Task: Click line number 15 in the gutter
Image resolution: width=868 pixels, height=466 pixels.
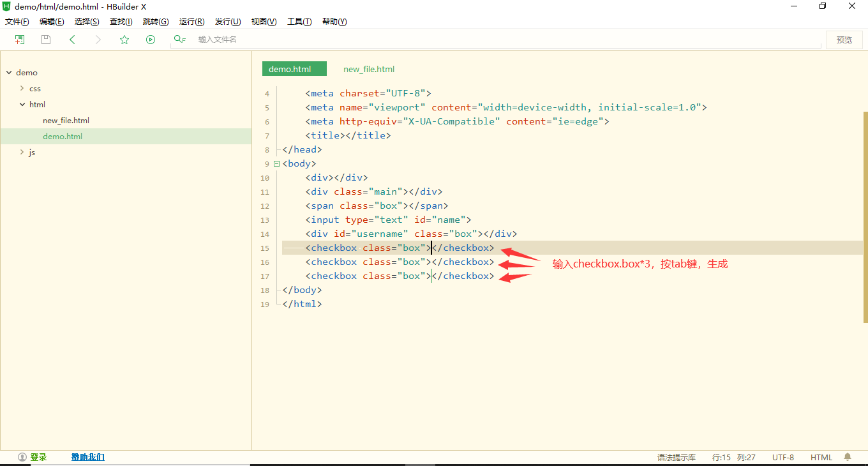Action: 265,248
